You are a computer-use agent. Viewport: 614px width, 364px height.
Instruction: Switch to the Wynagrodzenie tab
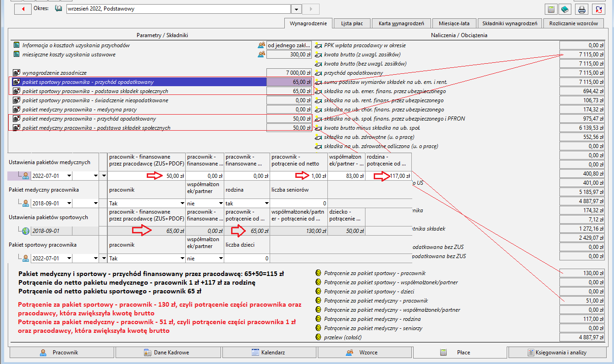tap(308, 23)
